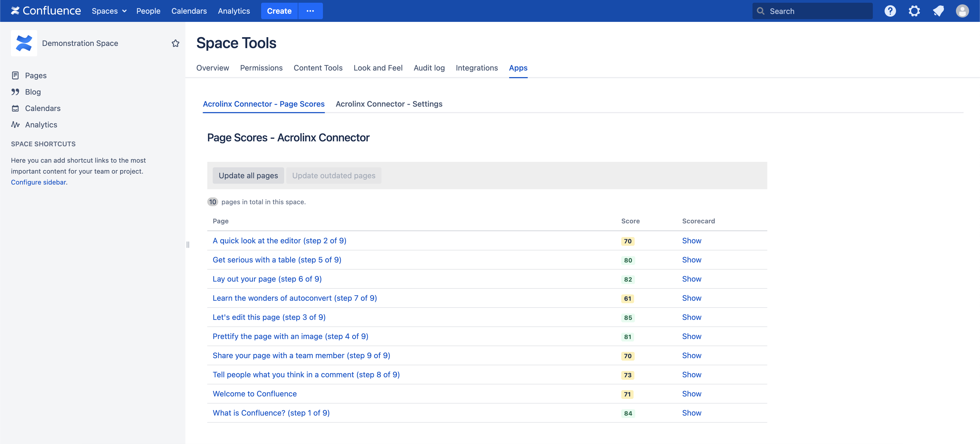Open the settings gear icon
The width and height of the screenshot is (980, 444).
[914, 11]
